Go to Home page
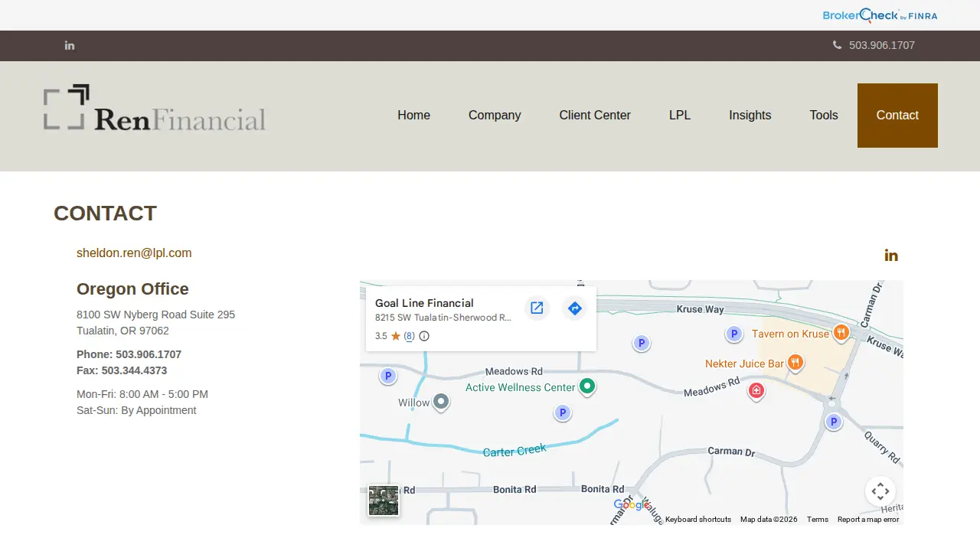The height and width of the screenshot is (551, 980). (x=413, y=116)
